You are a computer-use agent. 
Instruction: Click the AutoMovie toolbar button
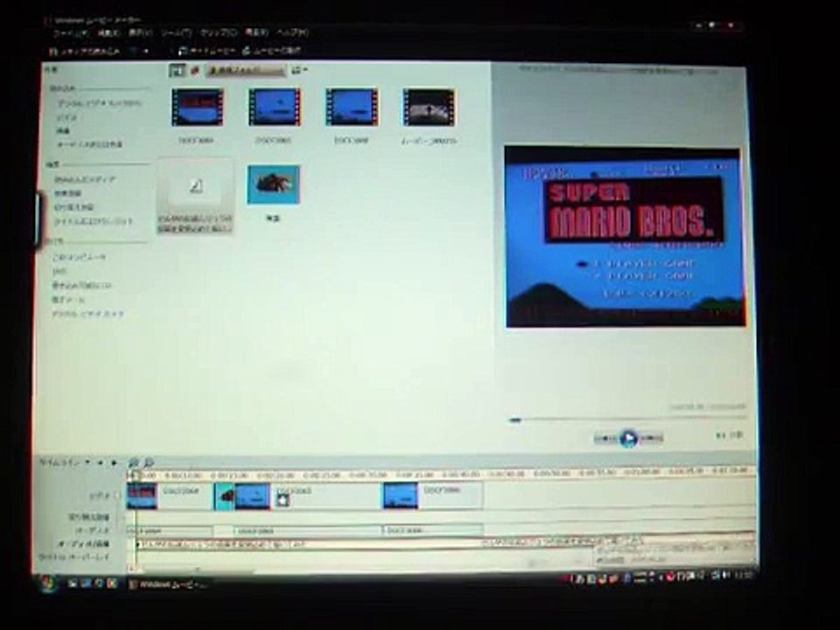206,51
